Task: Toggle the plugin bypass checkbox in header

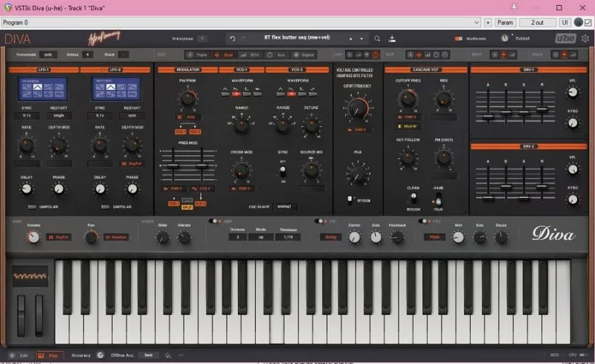Action: pyautogui.click(x=588, y=22)
